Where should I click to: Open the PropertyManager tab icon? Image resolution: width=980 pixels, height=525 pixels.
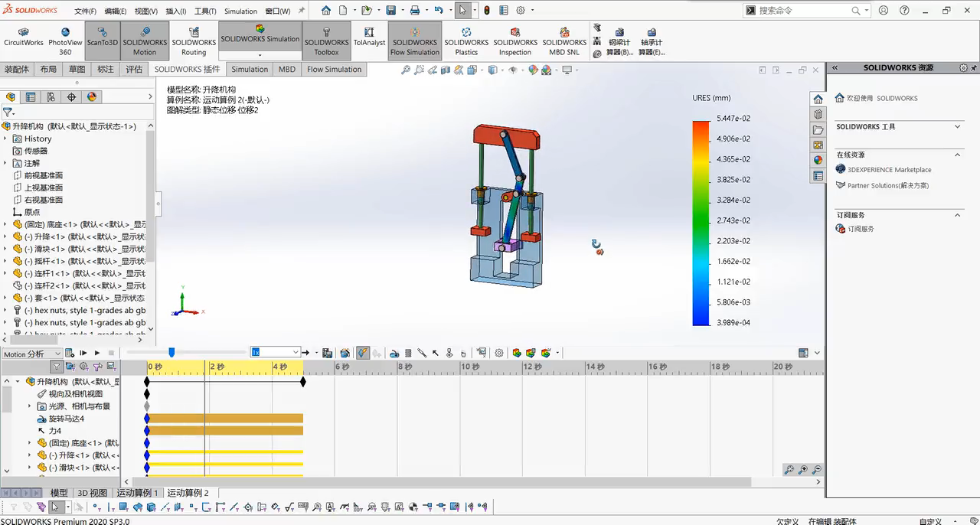pyautogui.click(x=31, y=97)
